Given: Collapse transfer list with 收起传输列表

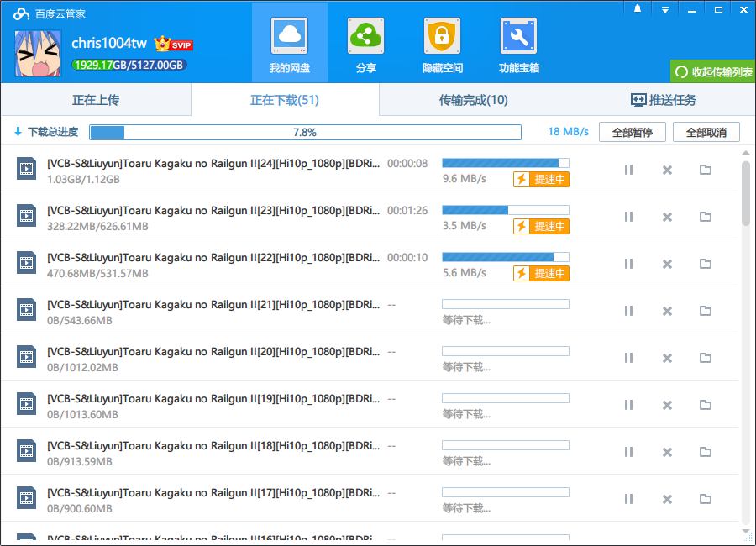Looking at the screenshot, I should point(713,71).
